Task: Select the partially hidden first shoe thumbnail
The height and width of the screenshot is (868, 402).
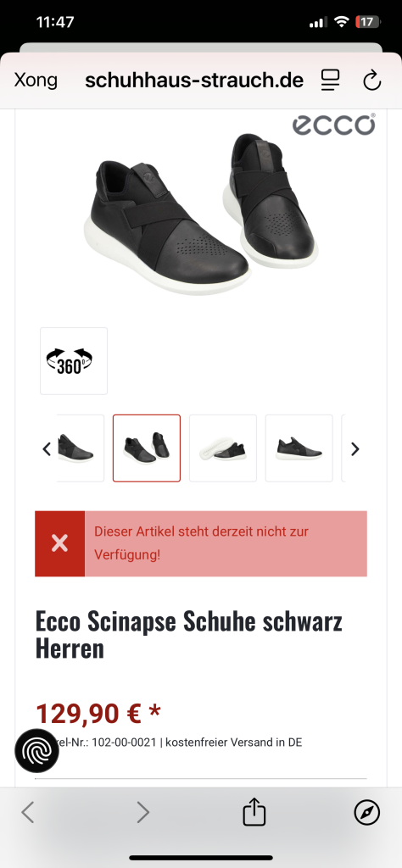Action: click(x=81, y=448)
